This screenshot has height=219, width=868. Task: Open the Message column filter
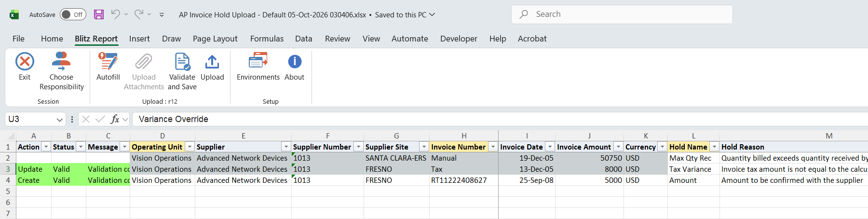tap(124, 147)
